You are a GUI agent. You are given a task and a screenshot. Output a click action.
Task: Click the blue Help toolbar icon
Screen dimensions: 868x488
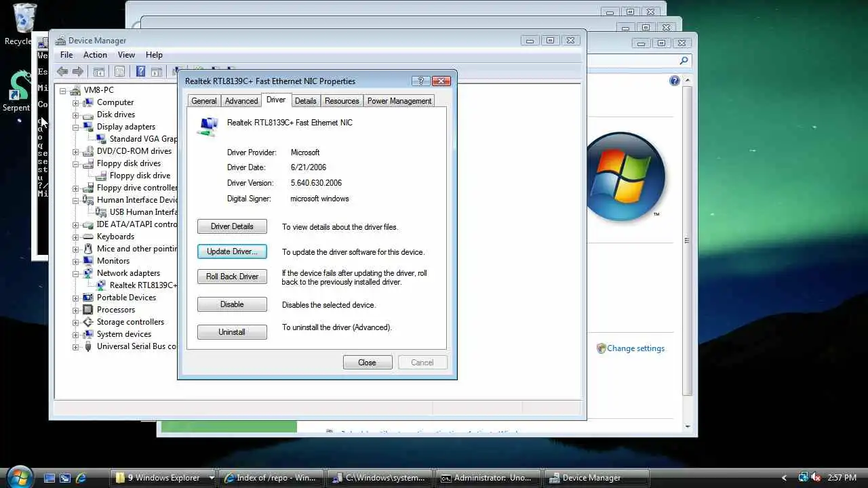[141, 71]
